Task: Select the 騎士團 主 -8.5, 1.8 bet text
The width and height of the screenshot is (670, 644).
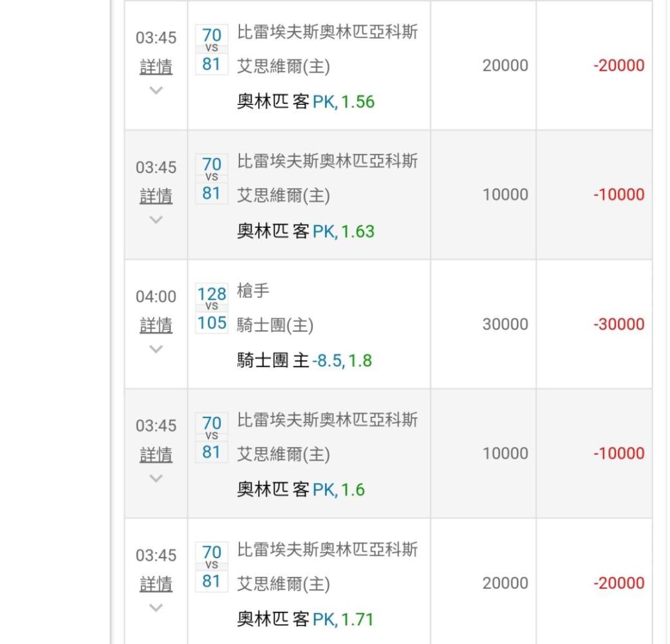Action: click(304, 361)
